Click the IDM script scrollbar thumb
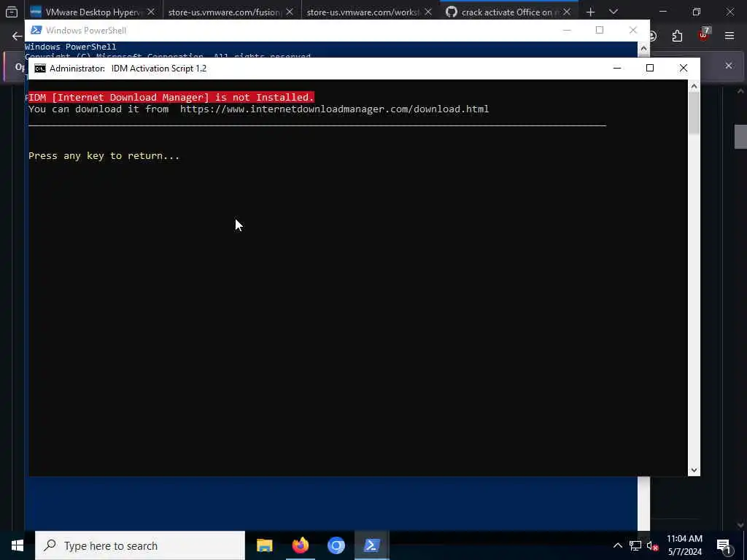Screen dimensions: 747x560 point(694,113)
